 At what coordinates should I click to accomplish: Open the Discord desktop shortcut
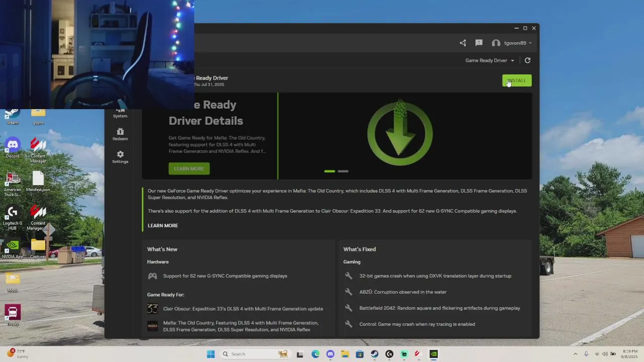click(13, 148)
